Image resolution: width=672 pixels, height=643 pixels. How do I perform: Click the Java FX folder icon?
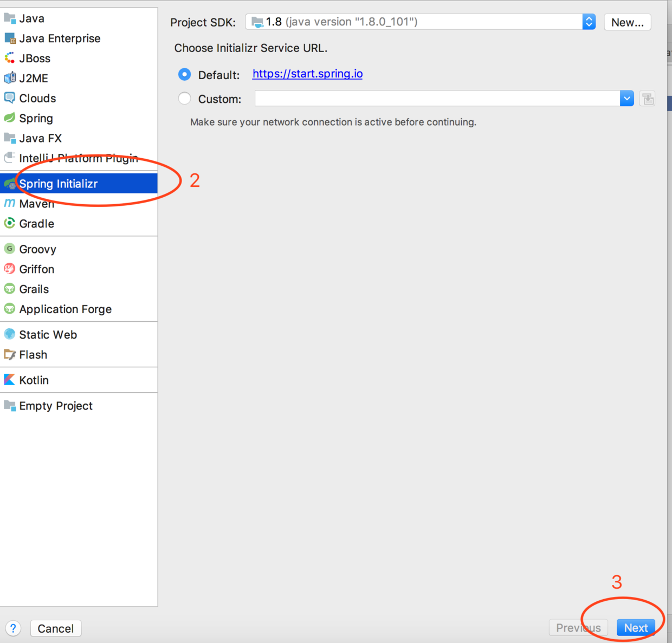[10, 138]
